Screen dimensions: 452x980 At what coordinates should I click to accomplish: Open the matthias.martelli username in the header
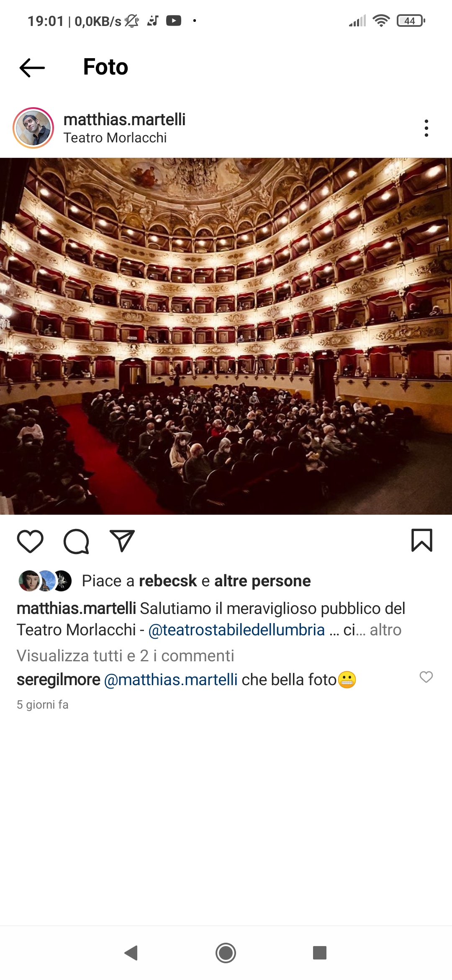(x=124, y=119)
